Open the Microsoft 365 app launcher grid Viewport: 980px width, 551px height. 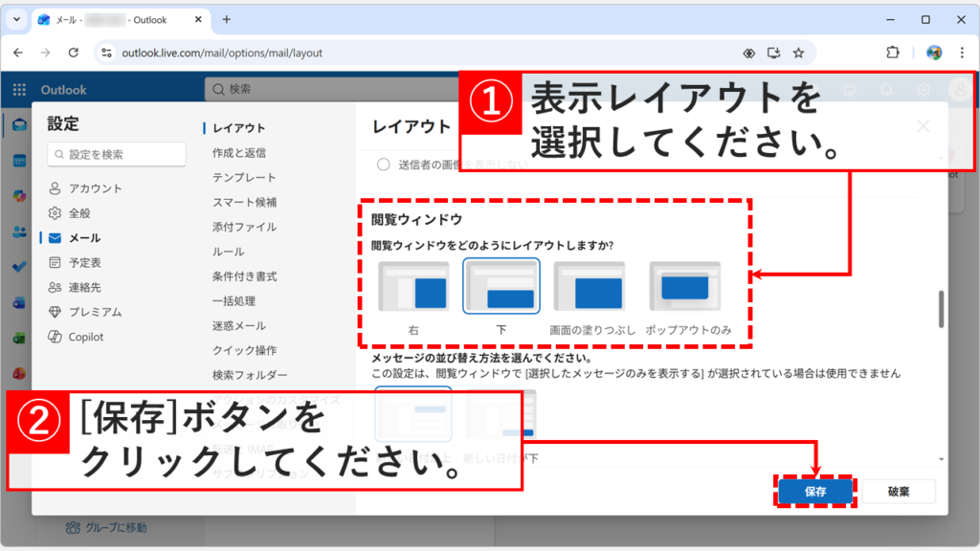click(x=17, y=89)
